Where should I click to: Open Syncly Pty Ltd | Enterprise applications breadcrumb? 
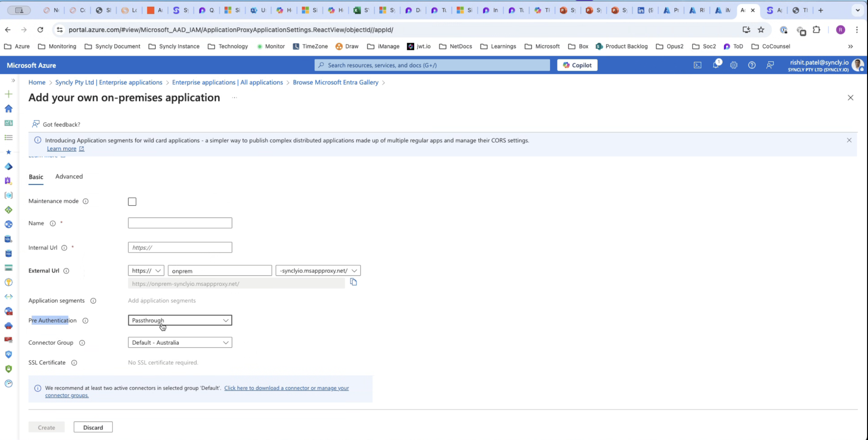click(x=109, y=82)
